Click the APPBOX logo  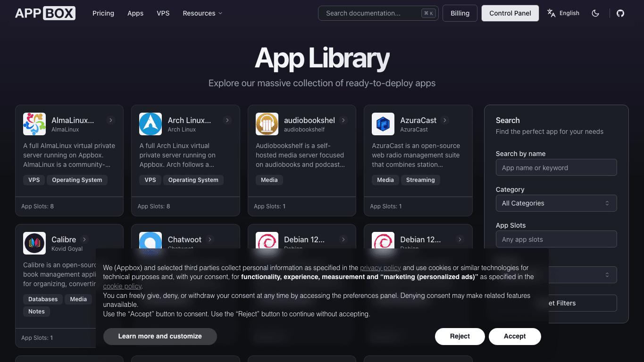[45, 13]
